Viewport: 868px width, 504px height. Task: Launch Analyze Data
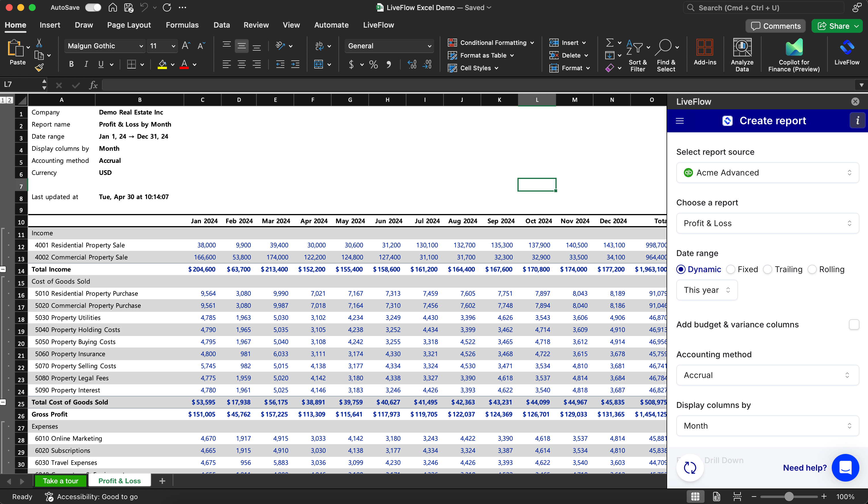(742, 54)
